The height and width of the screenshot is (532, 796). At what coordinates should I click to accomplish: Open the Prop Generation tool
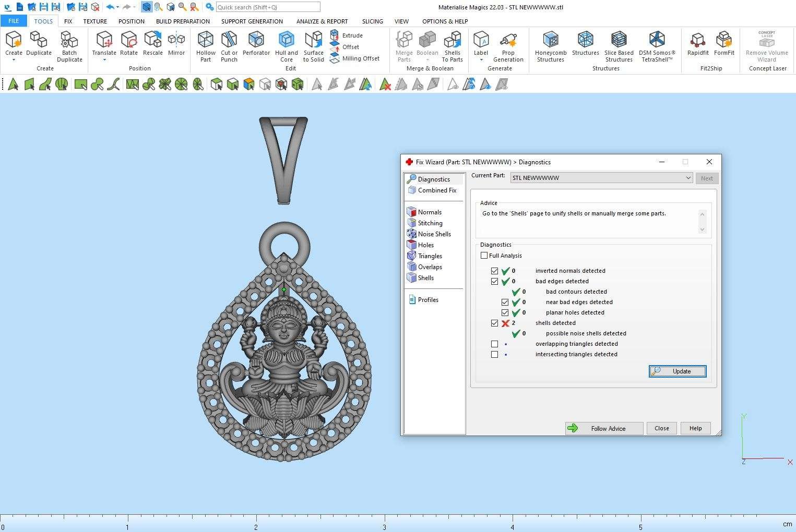[508, 46]
